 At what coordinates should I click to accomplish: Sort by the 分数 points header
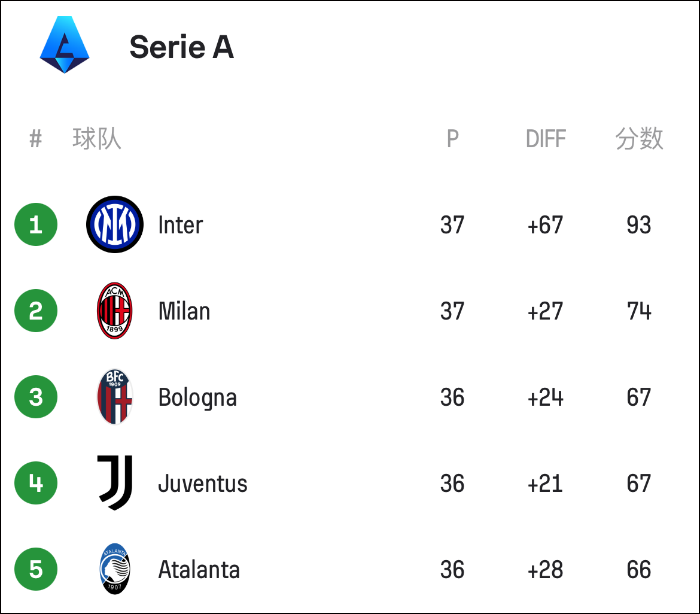pos(639,138)
